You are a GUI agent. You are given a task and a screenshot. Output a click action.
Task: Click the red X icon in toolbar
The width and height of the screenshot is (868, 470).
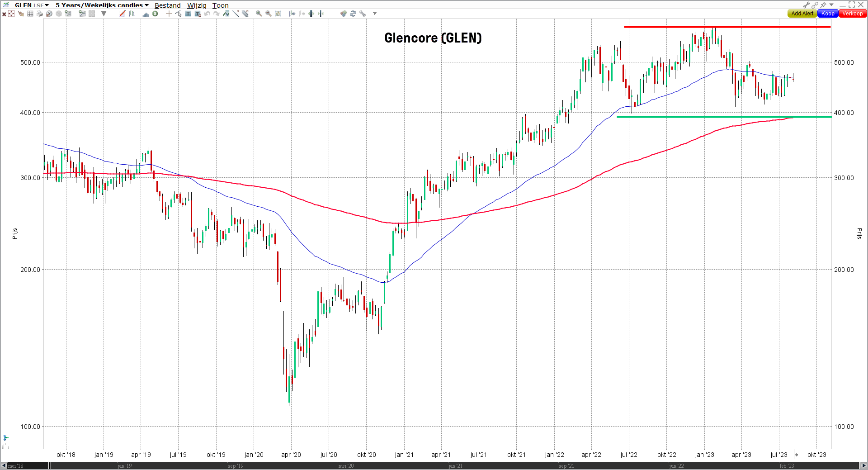4,14
